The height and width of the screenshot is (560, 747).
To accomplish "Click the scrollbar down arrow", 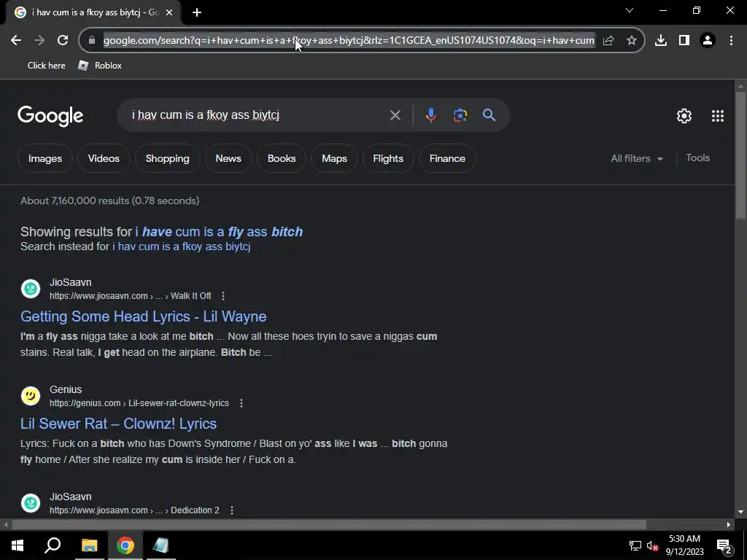I will (741, 512).
